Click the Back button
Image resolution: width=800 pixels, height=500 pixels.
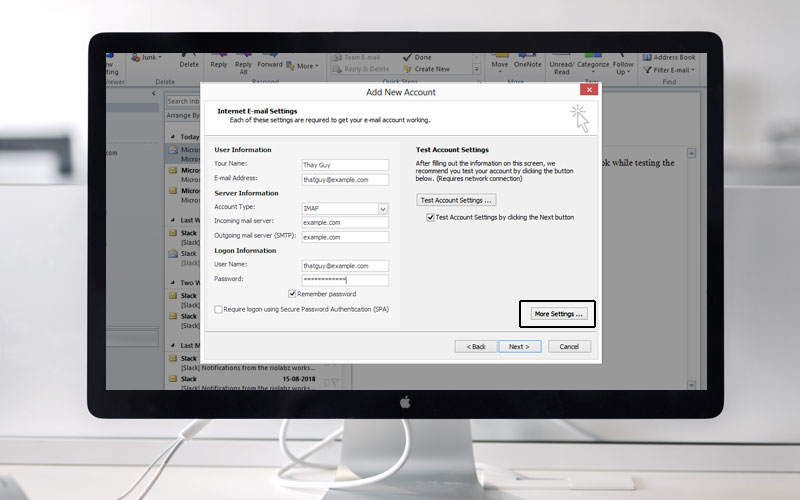(x=476, y=346)
